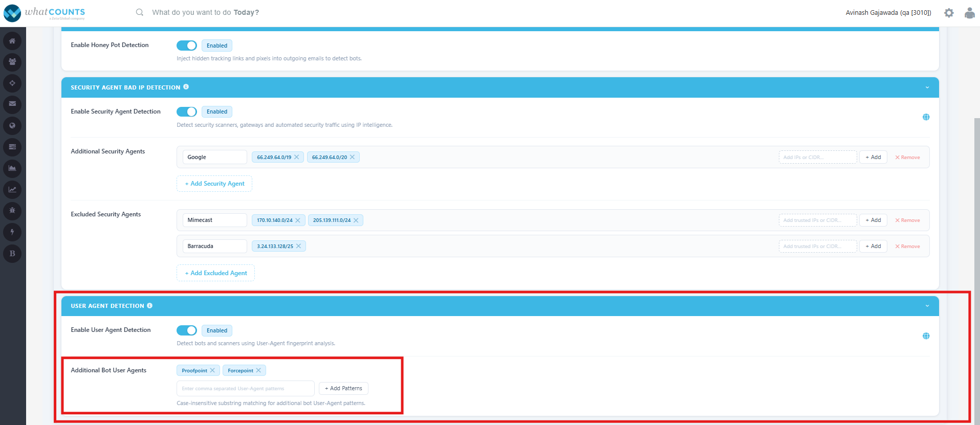
Task: Click the user profile avatar icon
Action: [x=969, y=13]
